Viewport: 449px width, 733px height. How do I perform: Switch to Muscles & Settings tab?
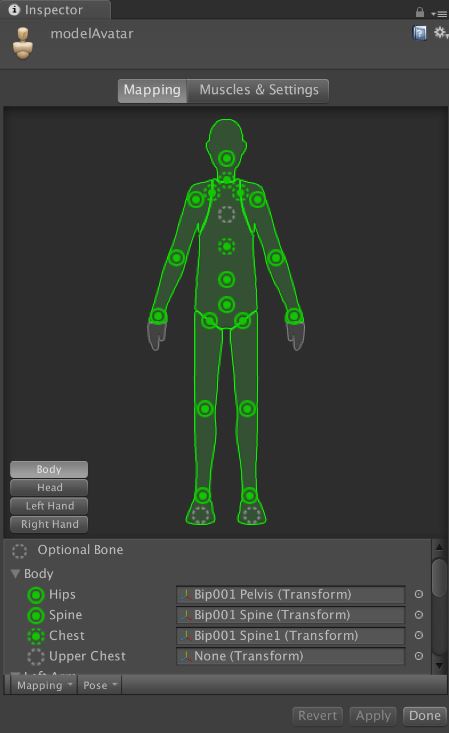[258, 90]
